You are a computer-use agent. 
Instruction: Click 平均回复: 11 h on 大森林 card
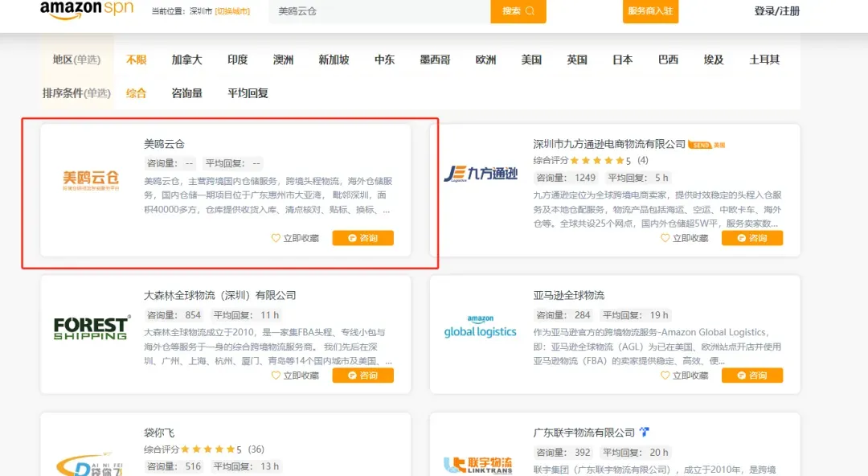pyautogui.click(x=247, y=315)
